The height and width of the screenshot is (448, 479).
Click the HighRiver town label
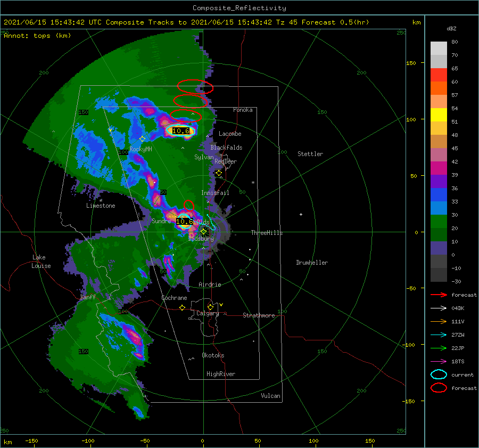pyautogui.click(x=221, y=374)
